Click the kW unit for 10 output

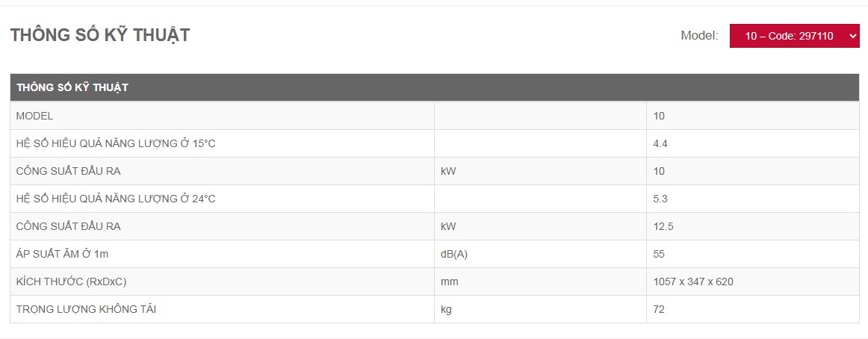[x=448, y=172]
